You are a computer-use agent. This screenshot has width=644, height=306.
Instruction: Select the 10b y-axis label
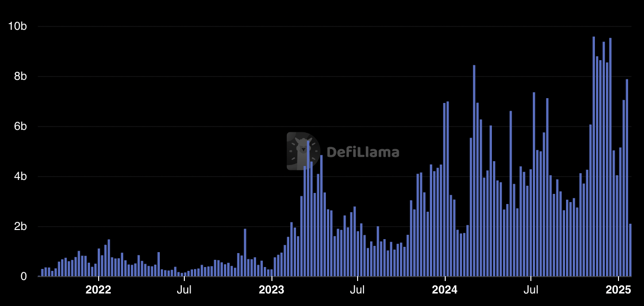pyautogui.click(x=17, y=26)
